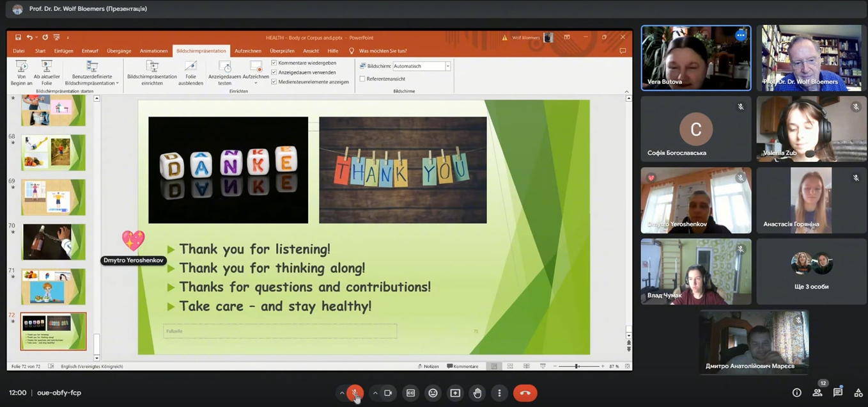This screenshot has height=407, width=868.
Task: Uncheck 'Kommentare wiedergeben' checkbox
Action: click(274, 63)
